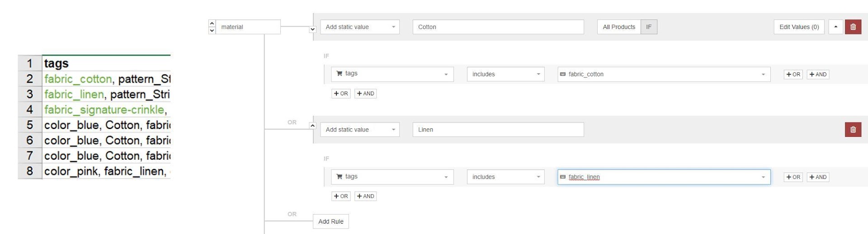868x234 pixels.
Task: Click the Cotton static value text field
Action: (x=498, y=27)
